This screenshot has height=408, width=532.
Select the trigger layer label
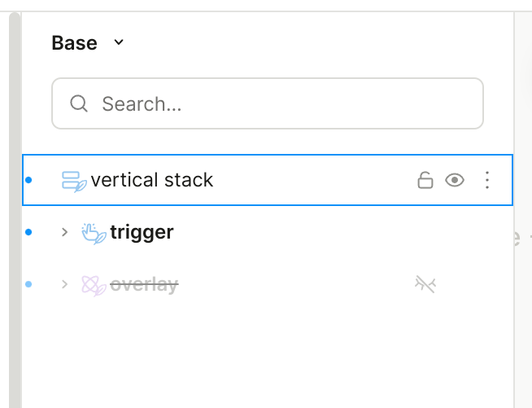142,232
